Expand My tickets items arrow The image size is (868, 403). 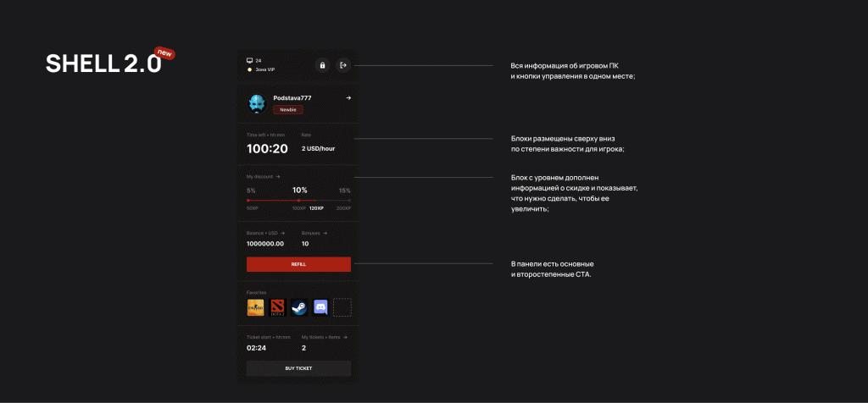point(346,337)
